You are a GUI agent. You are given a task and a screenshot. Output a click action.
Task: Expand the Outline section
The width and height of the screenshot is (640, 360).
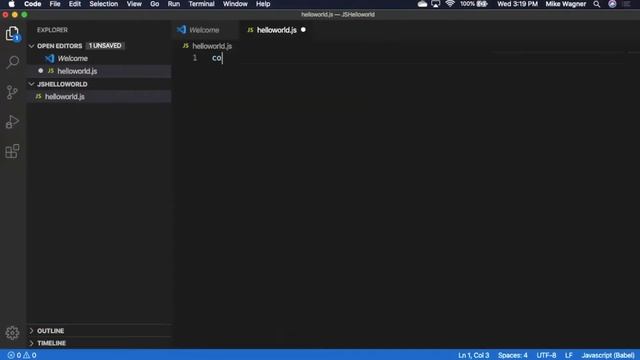31,331
